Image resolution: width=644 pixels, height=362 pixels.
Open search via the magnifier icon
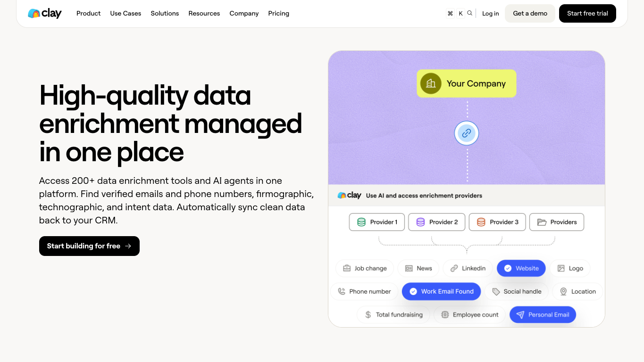point(470,13)
